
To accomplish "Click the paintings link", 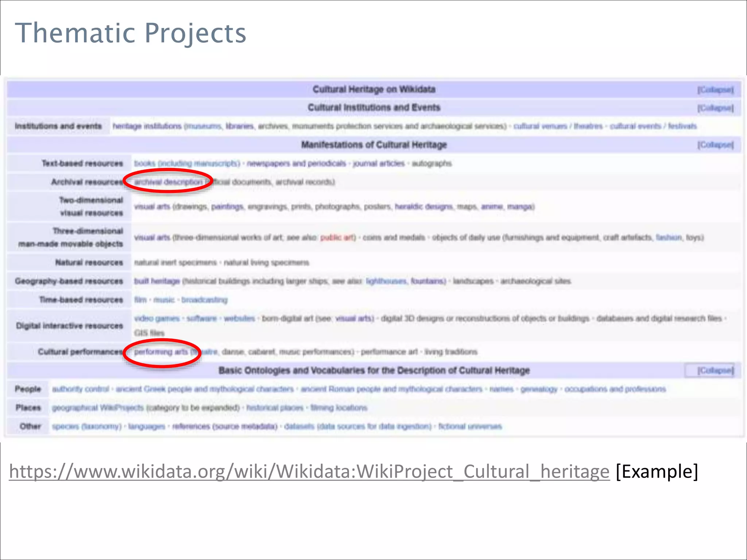I will 227,207.
